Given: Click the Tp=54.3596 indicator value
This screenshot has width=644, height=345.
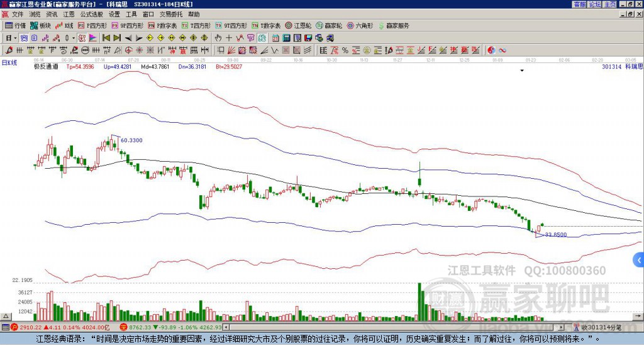Looking at the screenshot, I should pos(80,66).
